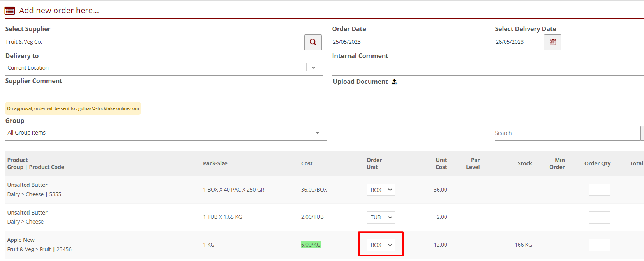
Task: Click the Order Date field
Action: (x=356, y=42)
